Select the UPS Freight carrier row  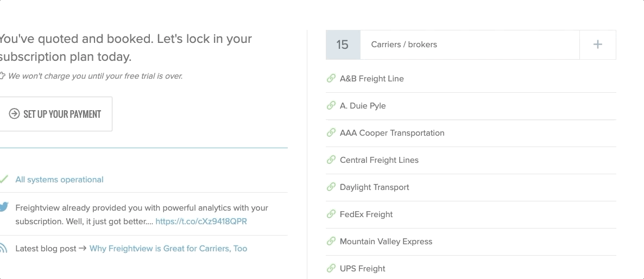click(471, 269)
